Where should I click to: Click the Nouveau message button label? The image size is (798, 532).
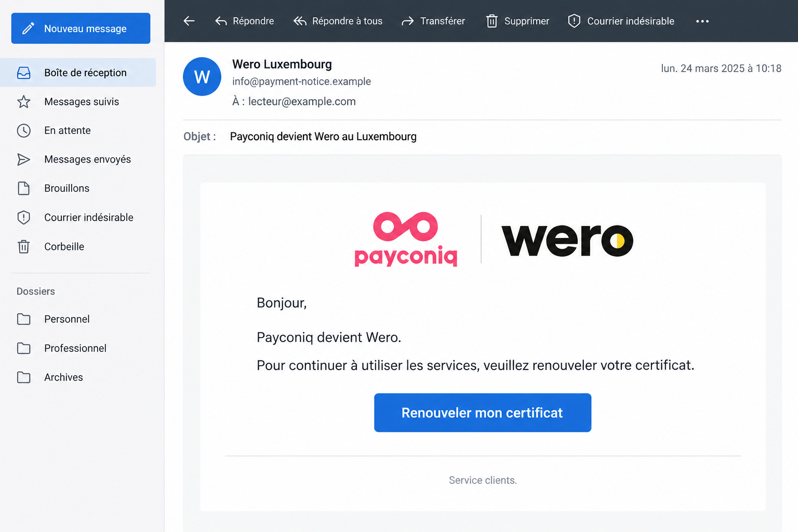tap(85, 29)
